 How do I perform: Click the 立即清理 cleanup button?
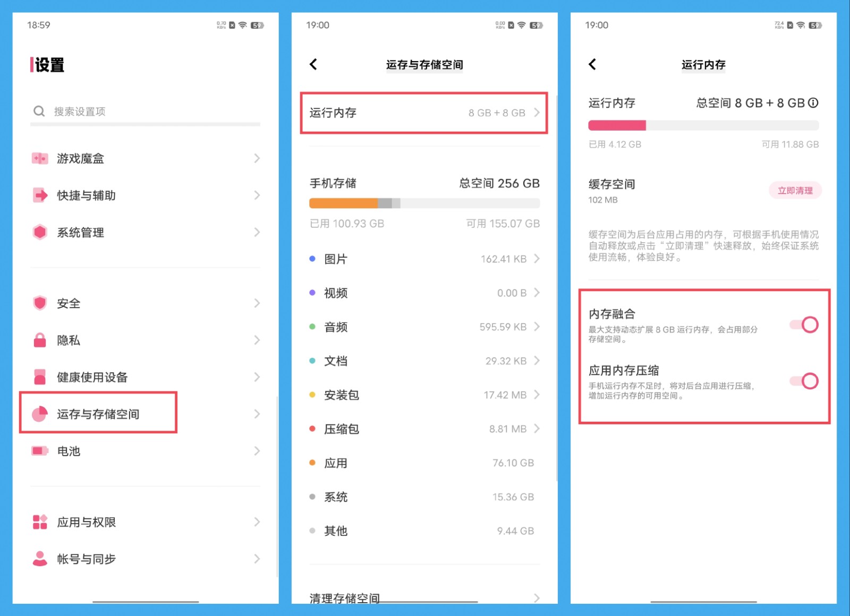[x=795, y=190]
